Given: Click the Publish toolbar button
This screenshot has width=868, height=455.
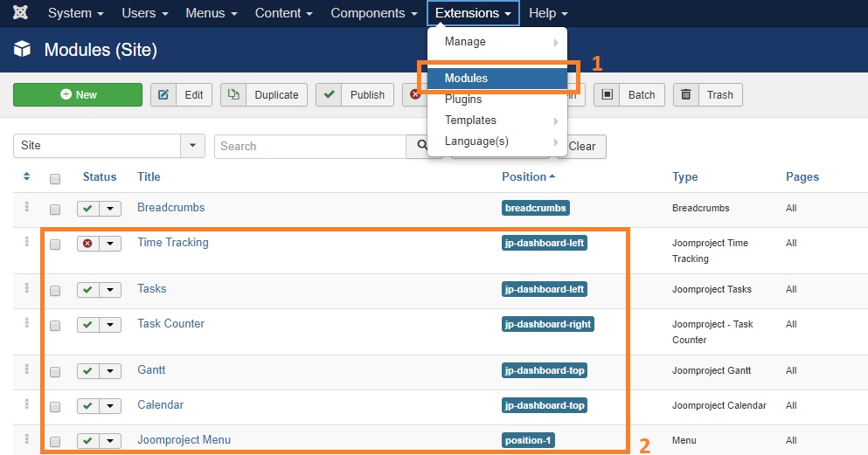Looking at the screenshot, I should click(354, 94).
